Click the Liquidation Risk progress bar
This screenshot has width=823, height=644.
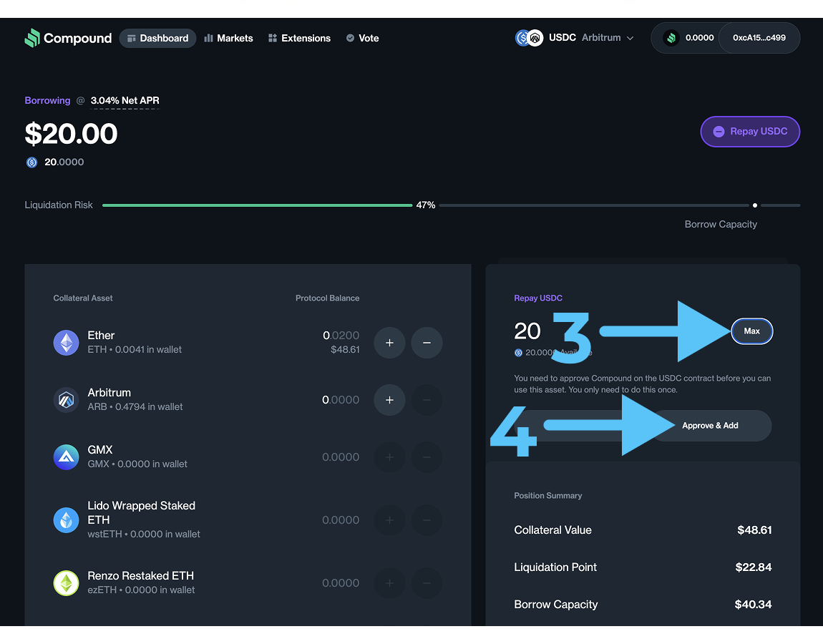pos(258,205)
